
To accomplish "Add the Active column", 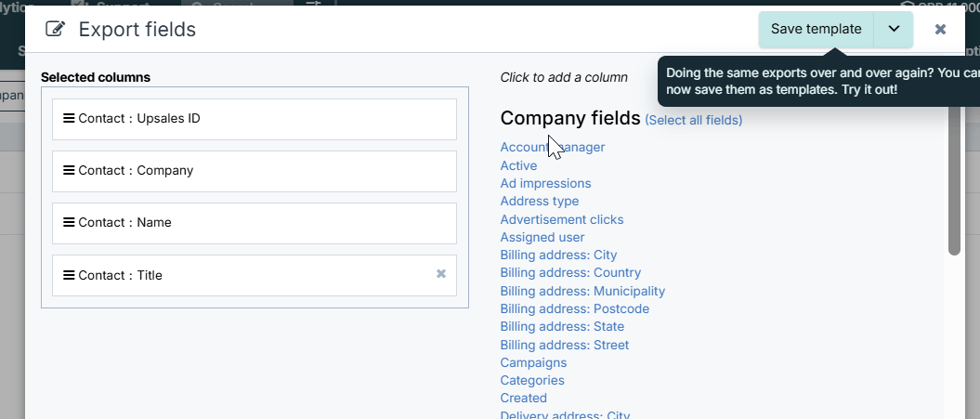I will (518, 165).
